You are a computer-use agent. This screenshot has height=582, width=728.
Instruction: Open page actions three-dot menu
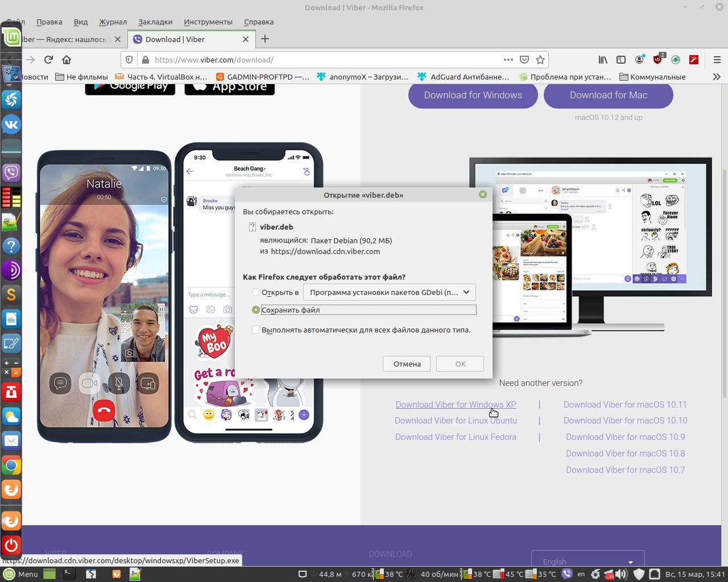[x=508, y=60]
